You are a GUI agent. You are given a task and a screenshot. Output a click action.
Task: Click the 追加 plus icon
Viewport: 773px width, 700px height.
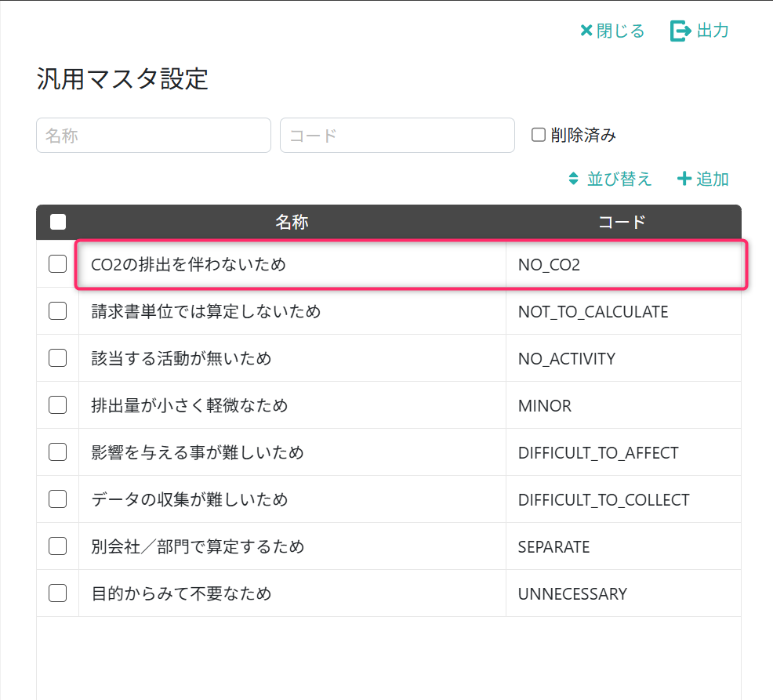pyautogui.click(x=684, y=179)
